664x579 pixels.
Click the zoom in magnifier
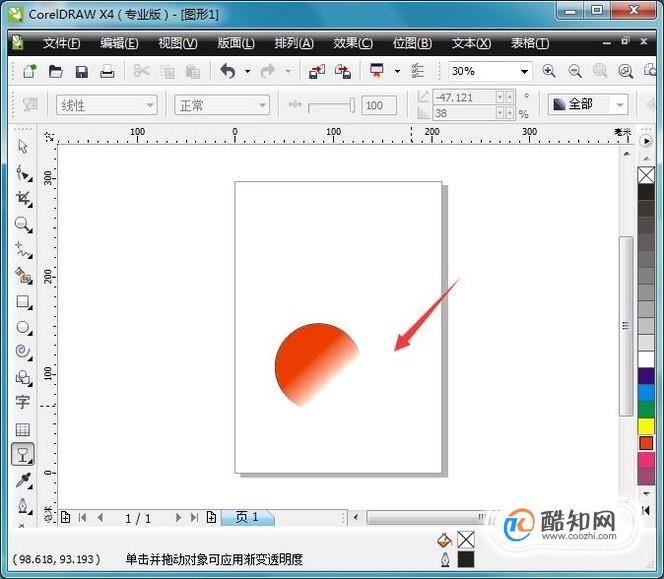[549, 71]
